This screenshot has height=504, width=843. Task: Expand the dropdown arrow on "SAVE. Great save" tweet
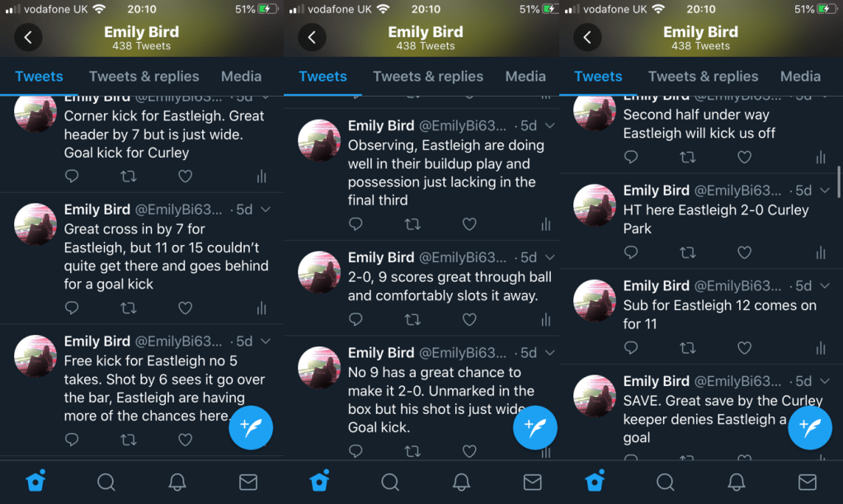click(x=825, y=381)
